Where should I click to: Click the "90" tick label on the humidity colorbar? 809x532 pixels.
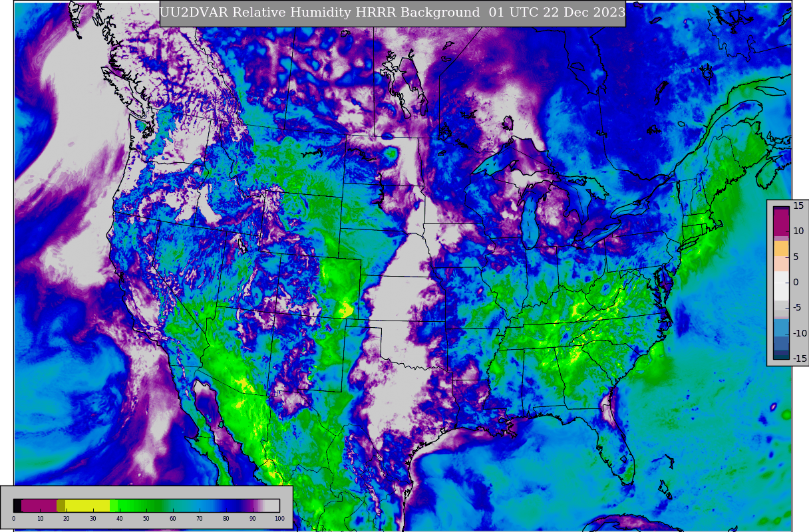click(252, 519)
